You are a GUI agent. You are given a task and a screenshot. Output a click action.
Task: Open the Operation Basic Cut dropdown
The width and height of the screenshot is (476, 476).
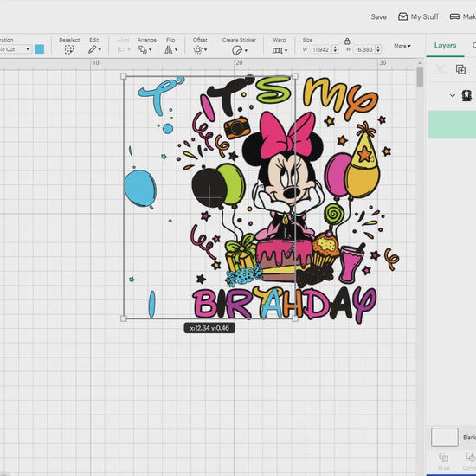tap(16, 49)
